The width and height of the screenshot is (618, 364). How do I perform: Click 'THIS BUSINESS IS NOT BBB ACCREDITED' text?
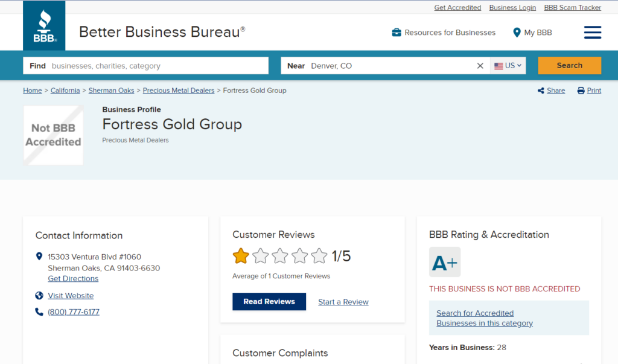point(505,289)
